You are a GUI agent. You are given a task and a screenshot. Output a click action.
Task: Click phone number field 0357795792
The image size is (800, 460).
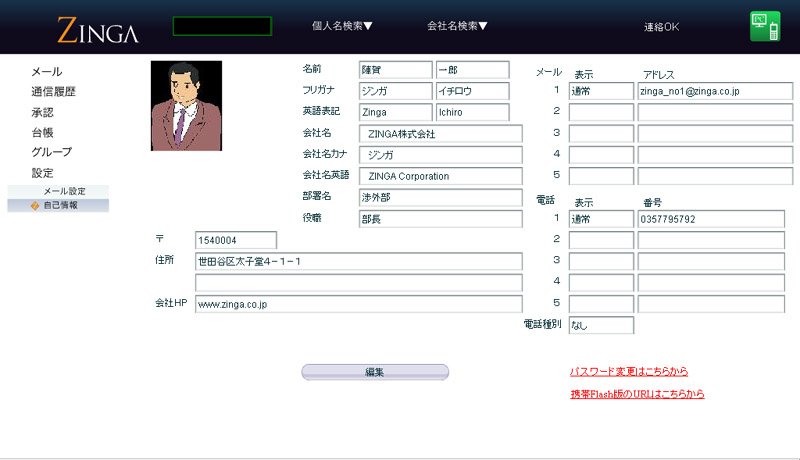[711, 219]
